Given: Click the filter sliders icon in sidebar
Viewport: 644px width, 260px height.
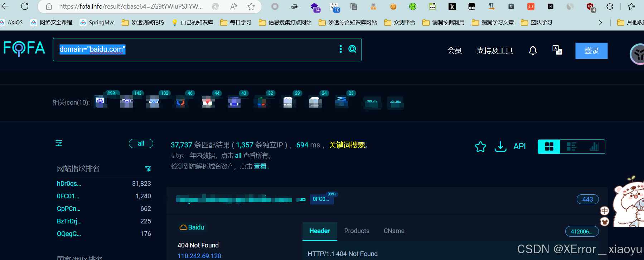Looking at the screenshot, I should point(59,143).
